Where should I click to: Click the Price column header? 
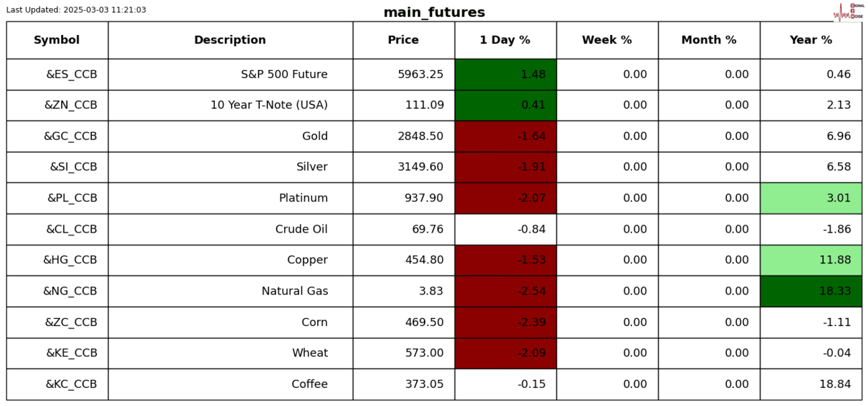[403, 40]
